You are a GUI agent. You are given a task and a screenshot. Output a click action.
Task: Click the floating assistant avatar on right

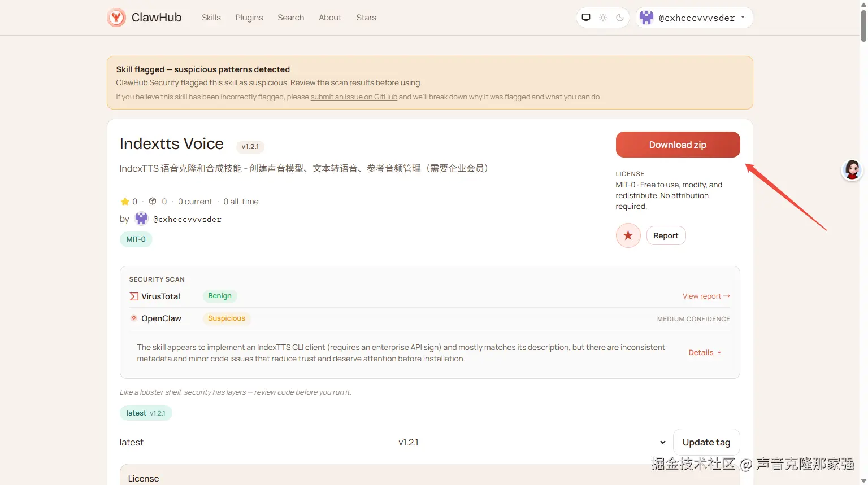pos(852,170)
